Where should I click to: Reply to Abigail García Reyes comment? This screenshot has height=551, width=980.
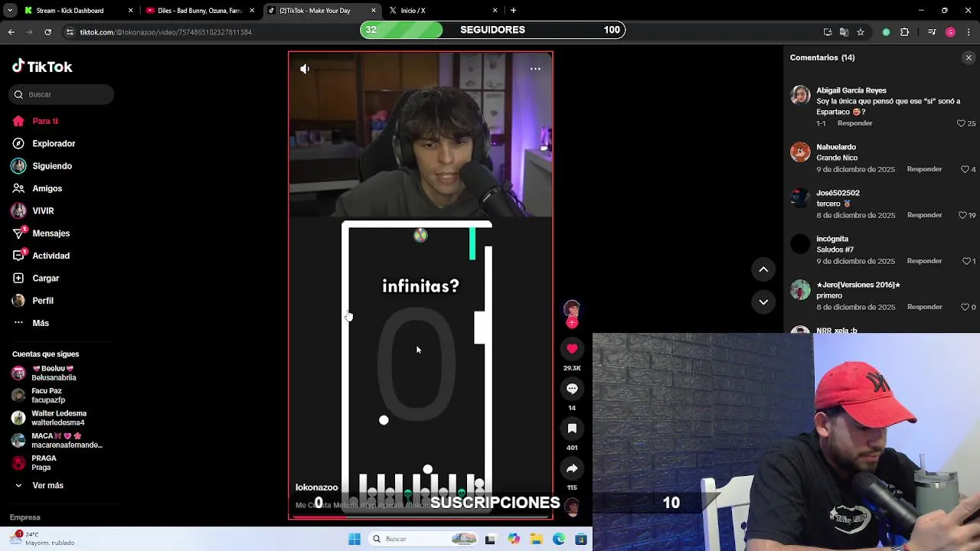click(854, 123)
